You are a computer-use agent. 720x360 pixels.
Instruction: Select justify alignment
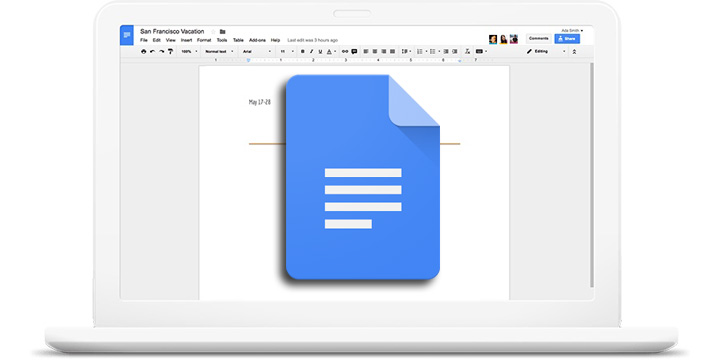coord(392,51)
